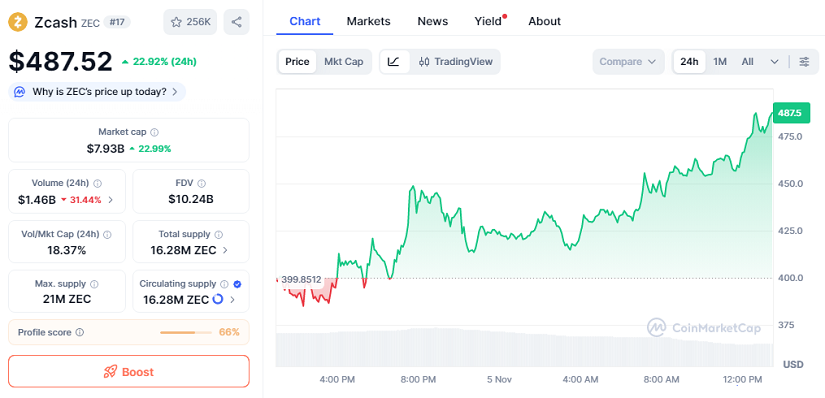
Task: Click the 21M ZEC max supply value
Action: point(67,300)
